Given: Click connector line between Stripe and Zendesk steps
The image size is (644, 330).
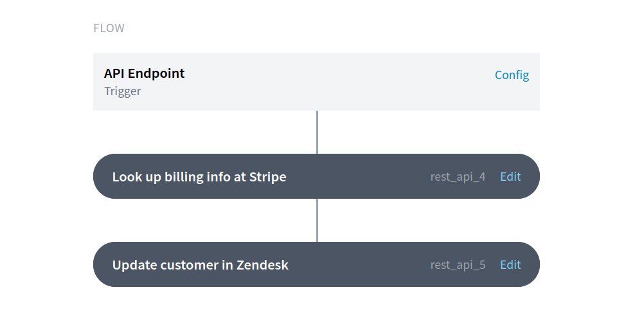Looking at the screenshot, I should click(x=317, y=220).
